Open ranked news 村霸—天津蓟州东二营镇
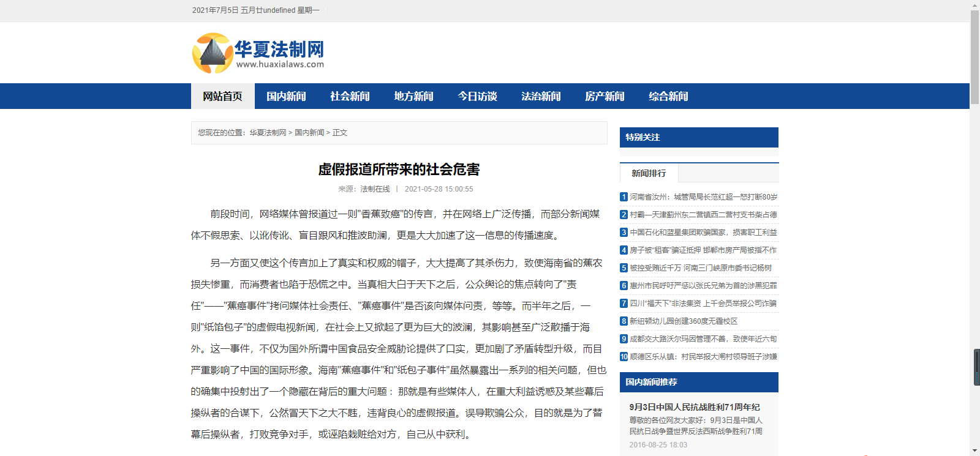 point(703,215)
